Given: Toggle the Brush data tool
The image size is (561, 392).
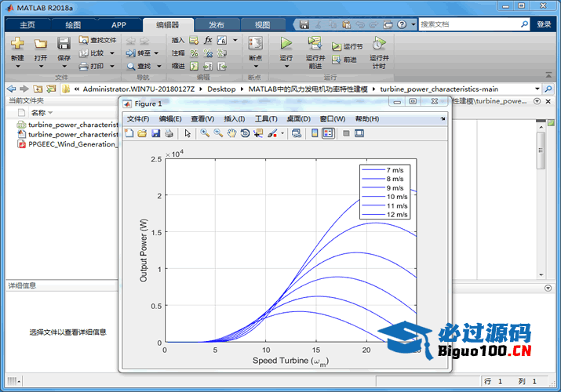Looking at the screenshot, I should 272,133.
